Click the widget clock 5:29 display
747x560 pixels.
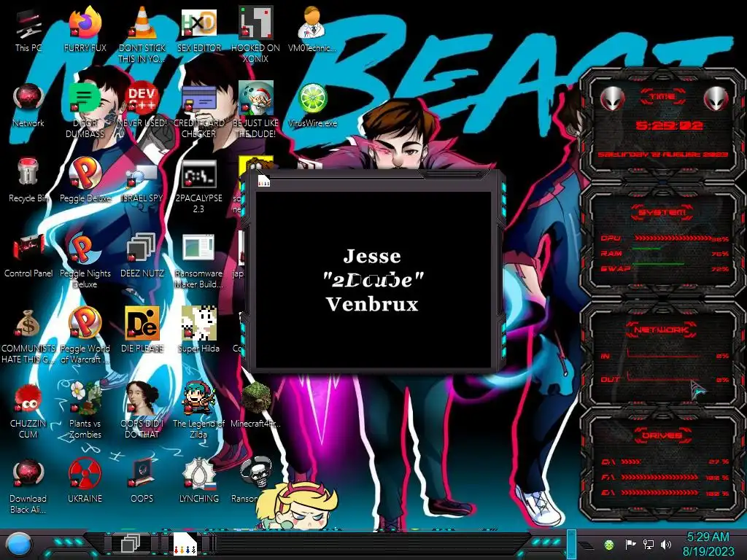pos(669,125)
